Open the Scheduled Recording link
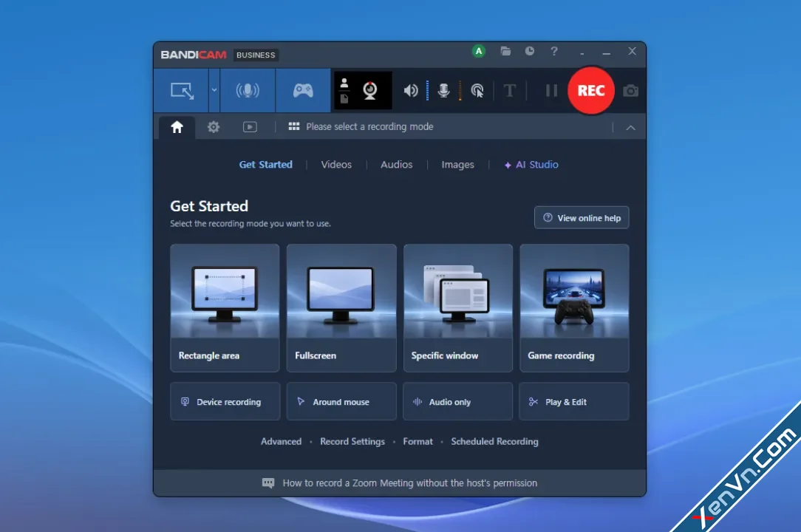Viewport: 801px width, 532px height. pos(494,442)
